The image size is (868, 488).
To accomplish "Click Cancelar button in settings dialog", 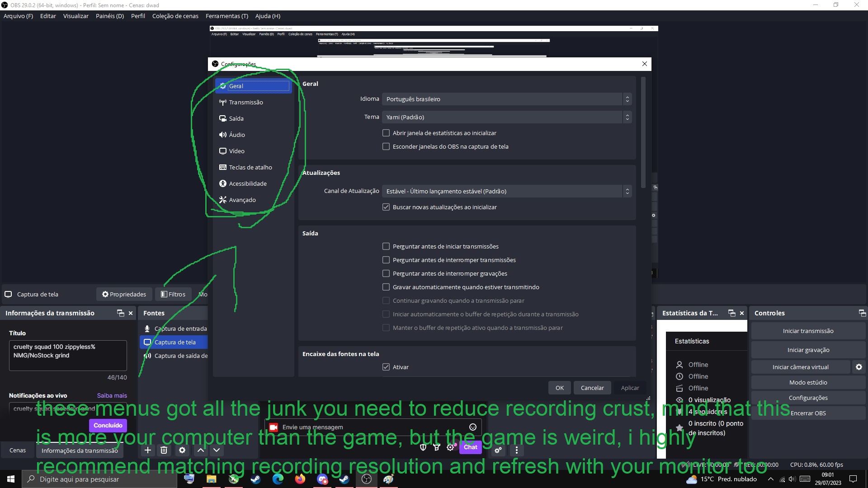I will point(592,388).
